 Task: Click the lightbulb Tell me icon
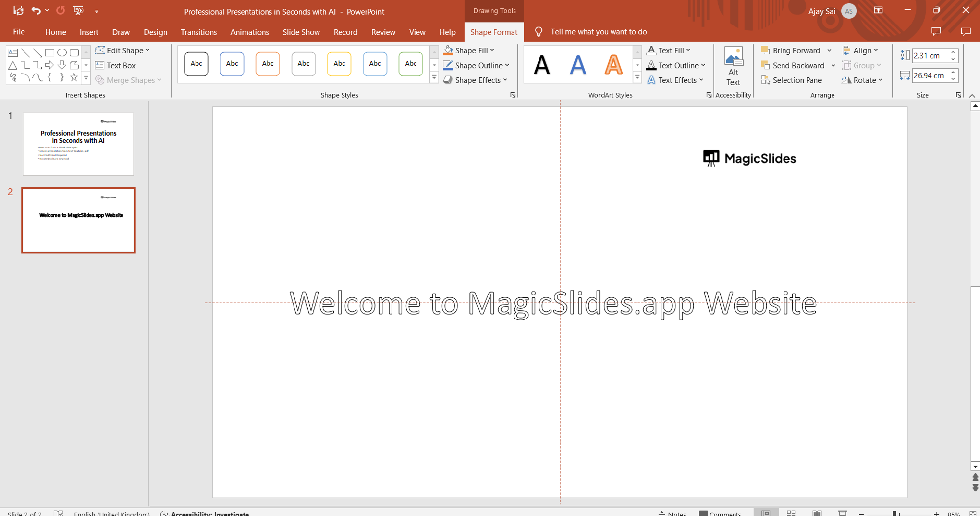539,32
